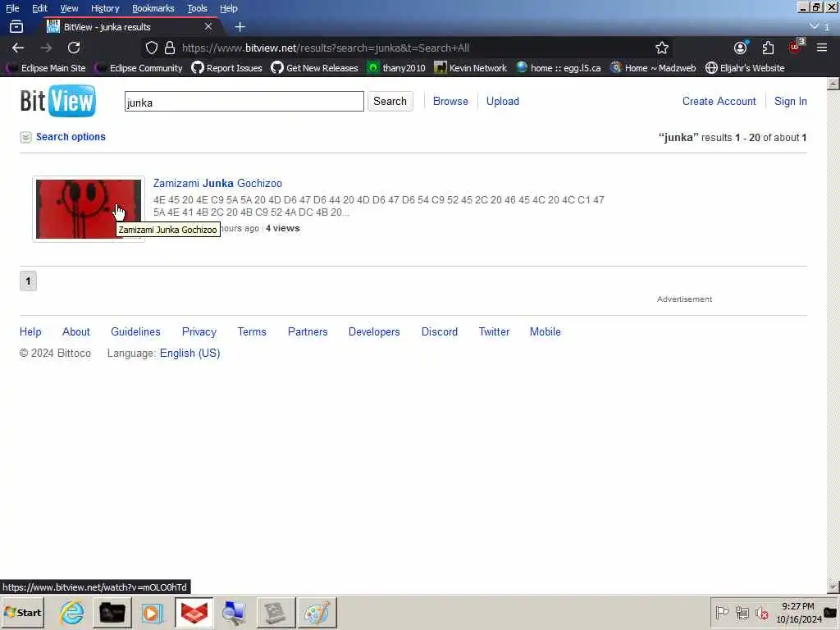Click the BitView logo

(58, 101)
